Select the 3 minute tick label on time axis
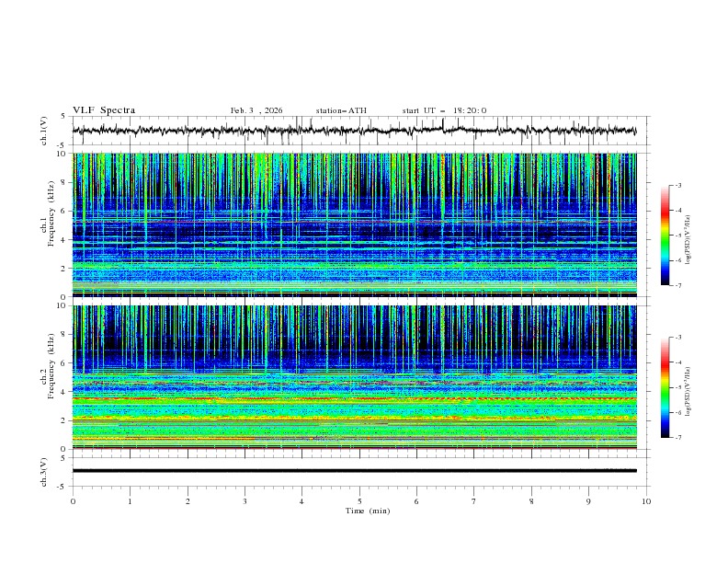This screenshot has height=563, width=728. click(245, 501)
